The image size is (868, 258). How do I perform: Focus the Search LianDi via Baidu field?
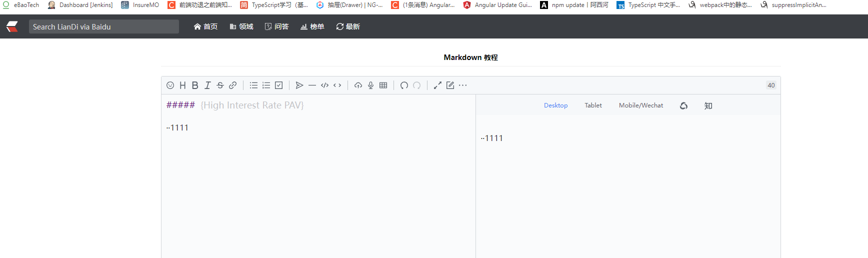[x=104, y=26]
